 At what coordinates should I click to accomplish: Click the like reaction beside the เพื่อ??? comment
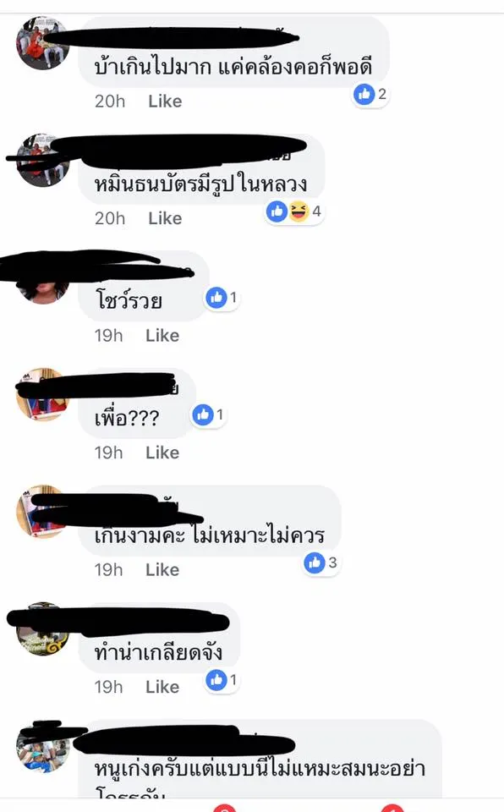pyautogui.click(x=208, y=414)
